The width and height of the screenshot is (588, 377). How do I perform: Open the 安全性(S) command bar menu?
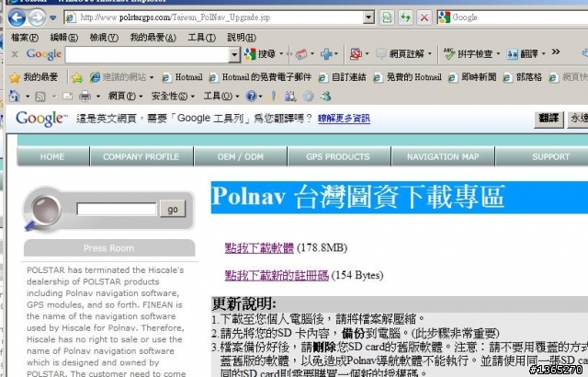pos(173,97)
